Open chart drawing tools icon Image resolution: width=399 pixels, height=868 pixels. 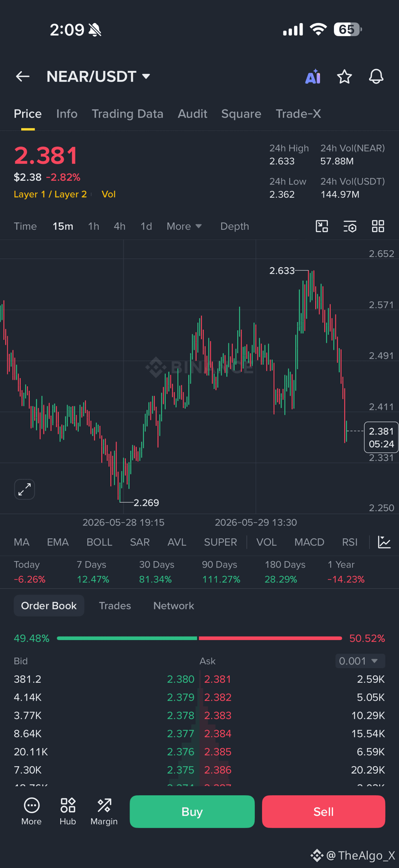click(x=322, y=226)
